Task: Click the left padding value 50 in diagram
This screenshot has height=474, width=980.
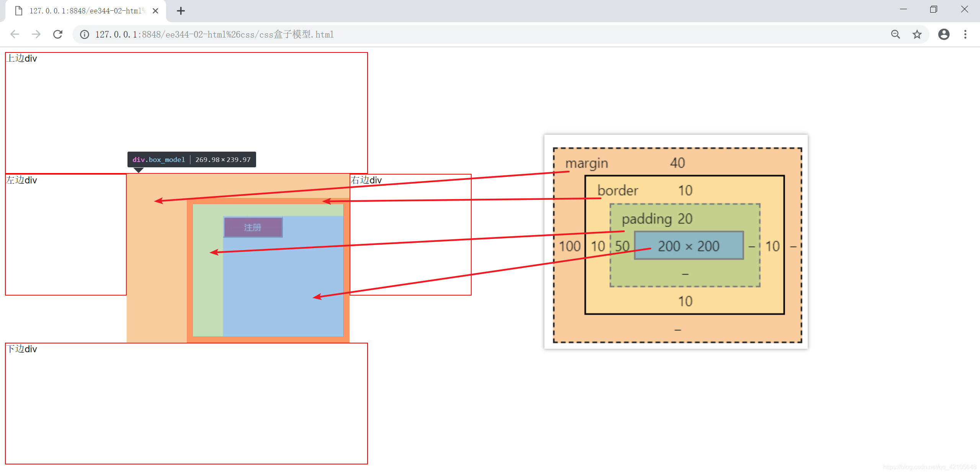Action: pyautogui.click(x=622, y=246)
